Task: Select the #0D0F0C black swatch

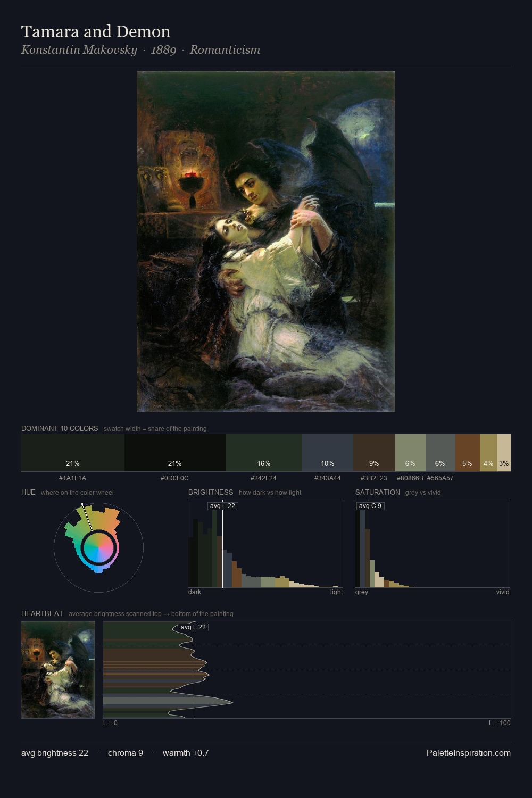Action: [x=175, y=453]
